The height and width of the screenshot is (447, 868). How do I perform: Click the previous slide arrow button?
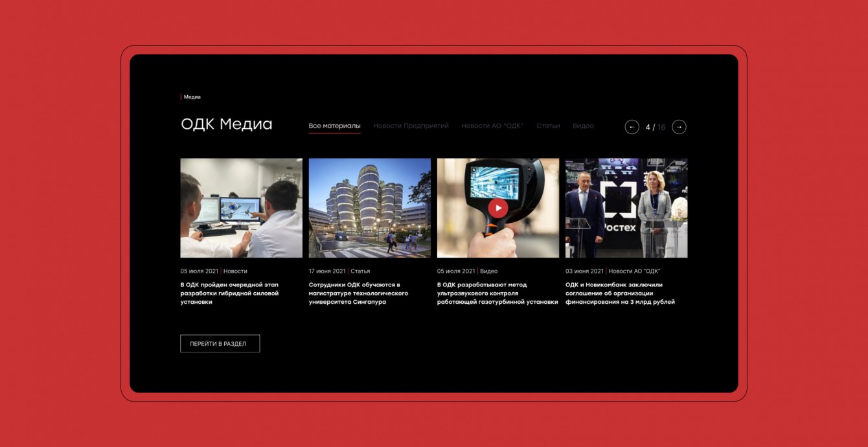[632, 127]
